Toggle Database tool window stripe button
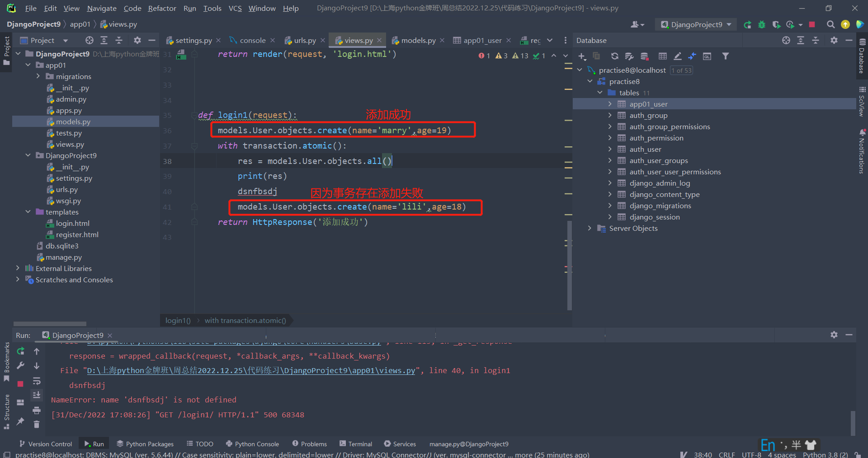This screenshot has height=458, width=868. (862, 56)
